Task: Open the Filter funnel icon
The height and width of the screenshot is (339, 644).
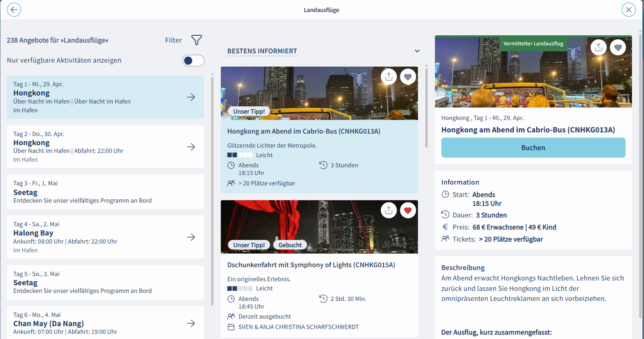Action: click(196, 40)
